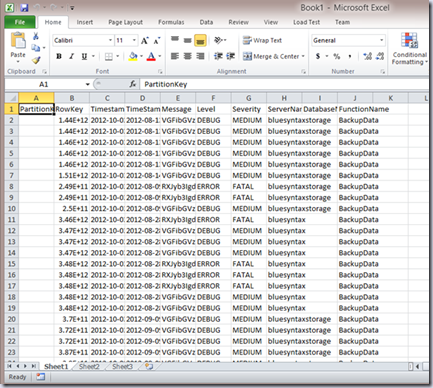
Task: Switch to the Formulas tab
Action: 171,22
